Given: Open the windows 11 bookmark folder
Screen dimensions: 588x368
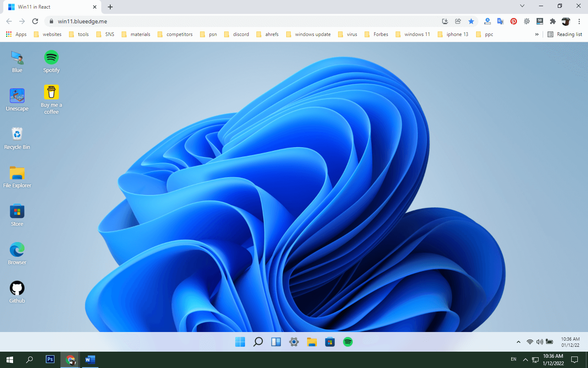Looking at the screenshot, I should (x=413, y=34).
